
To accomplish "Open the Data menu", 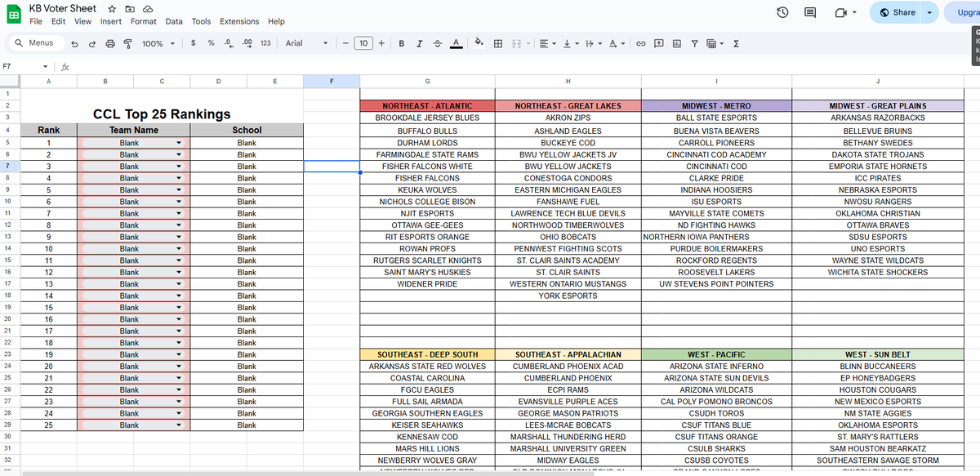I will pyautogui.click(x=174, y=21).
